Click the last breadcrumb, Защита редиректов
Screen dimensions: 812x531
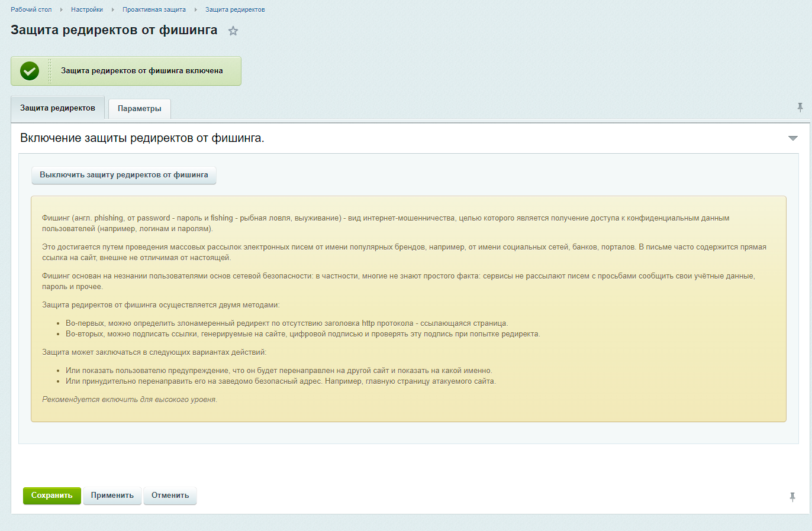[235, 9]
